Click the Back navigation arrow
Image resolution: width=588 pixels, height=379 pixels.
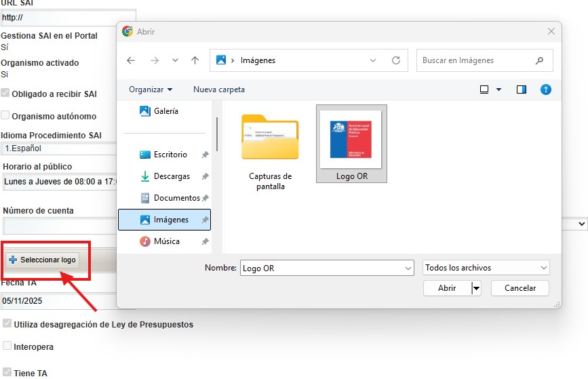(x=131, y=60)
